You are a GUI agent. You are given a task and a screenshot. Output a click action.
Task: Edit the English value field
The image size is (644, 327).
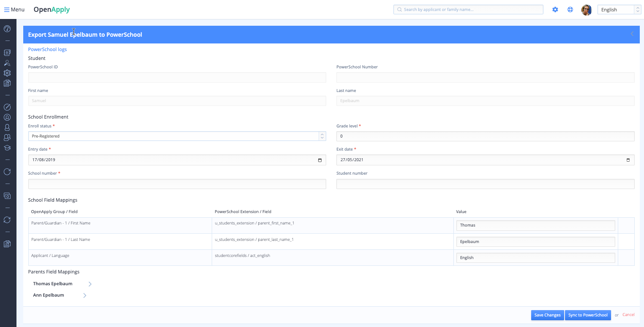(535, 258)
